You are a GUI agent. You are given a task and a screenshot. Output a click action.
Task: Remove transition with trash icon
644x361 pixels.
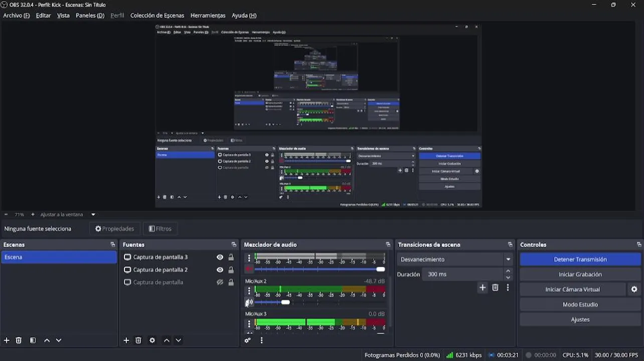tap(495, 287)
